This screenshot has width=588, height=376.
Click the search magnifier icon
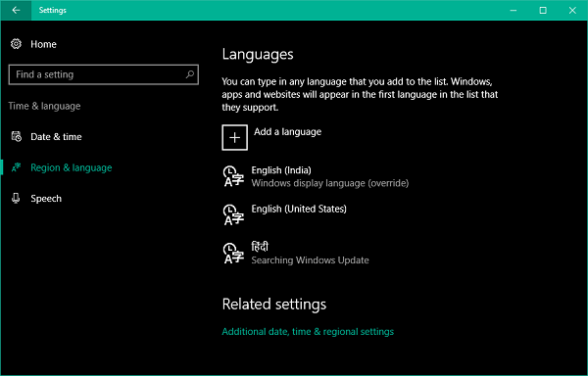(190, 74)
